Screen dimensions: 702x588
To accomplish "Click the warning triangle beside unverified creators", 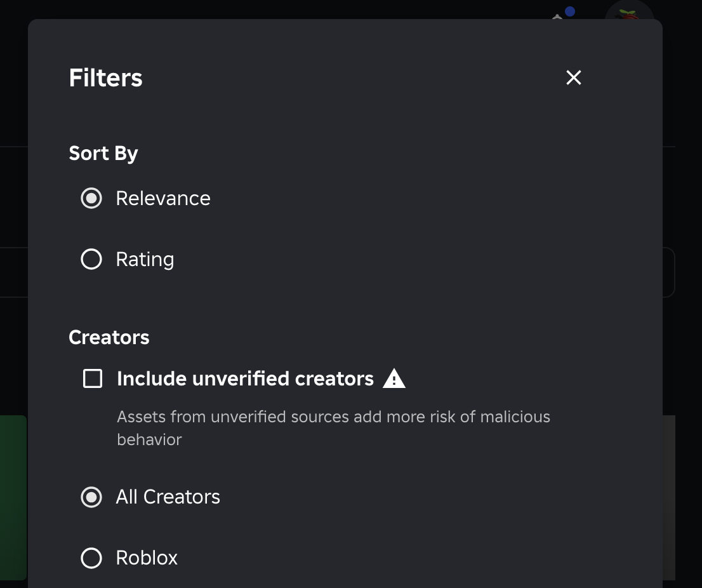I will [394, 379].
